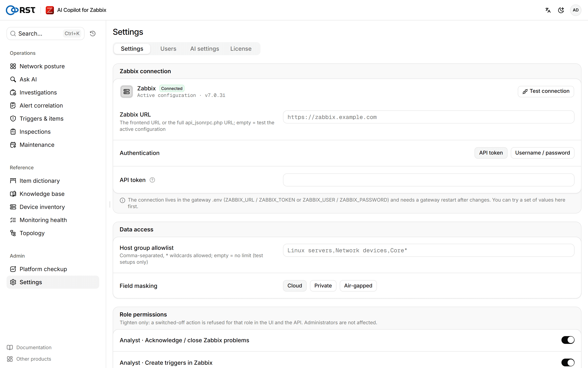Viewport: 588px width, 368px height.
Task: Click the Zabbix server icon tile
Action: [126, 92]
